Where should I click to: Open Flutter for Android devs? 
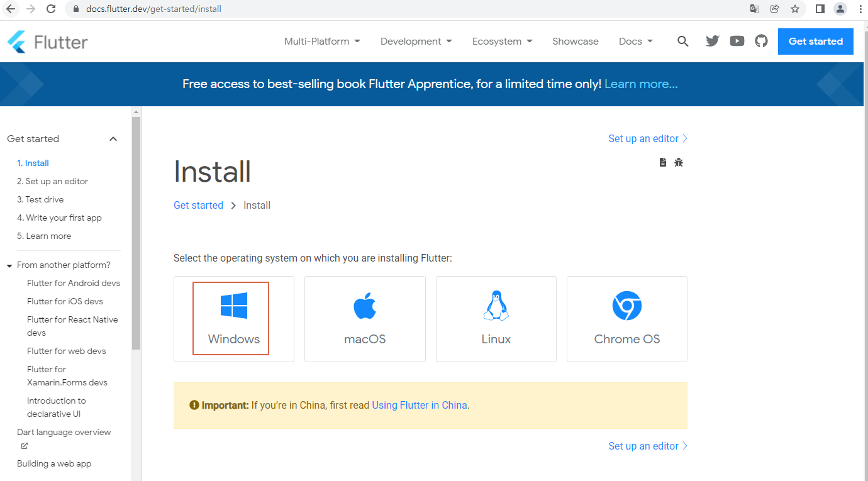[x=74, y=283]
